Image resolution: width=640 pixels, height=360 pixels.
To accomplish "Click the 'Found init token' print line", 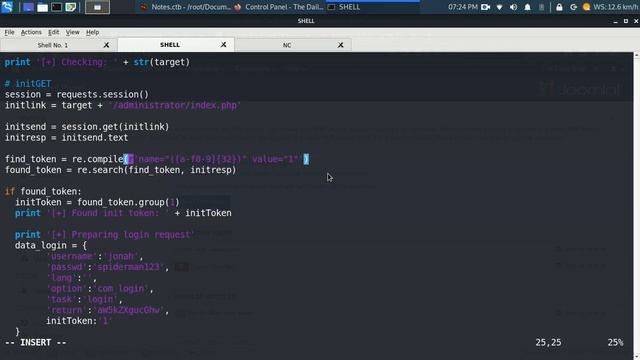I will [123, 213].
